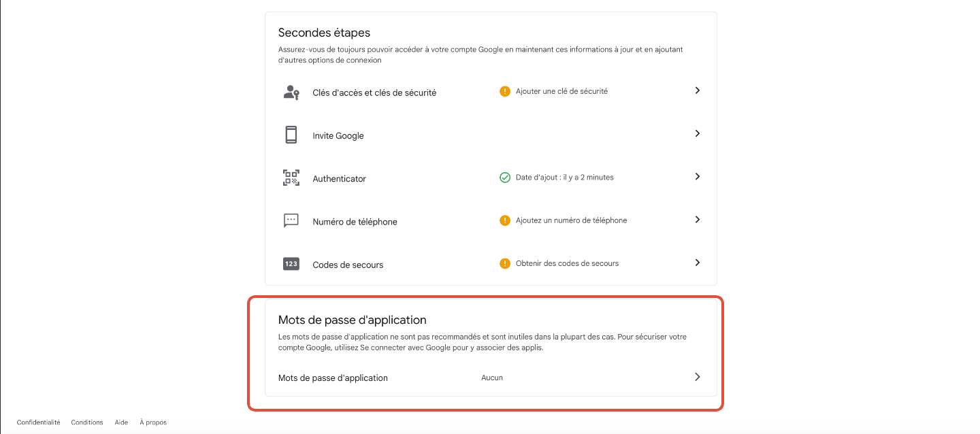Expand the Authenticator row arrow
Viewport: 980px width, 434px height.
coord(697,176)
